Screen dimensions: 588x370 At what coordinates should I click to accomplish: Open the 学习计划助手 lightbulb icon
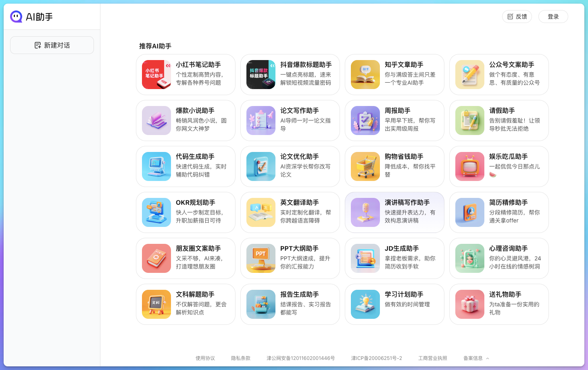365,304
